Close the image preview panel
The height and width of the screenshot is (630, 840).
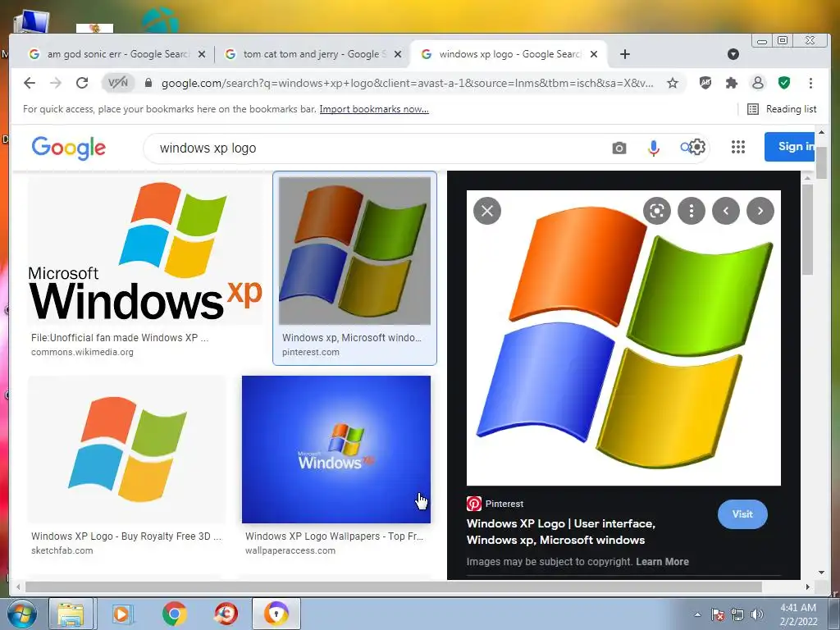[487, 211]
